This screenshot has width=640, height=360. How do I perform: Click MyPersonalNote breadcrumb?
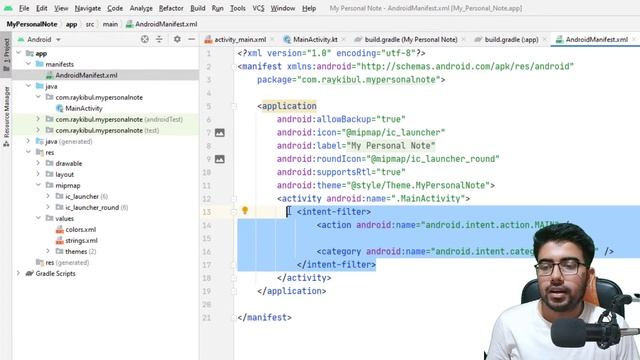coord(32,24)
